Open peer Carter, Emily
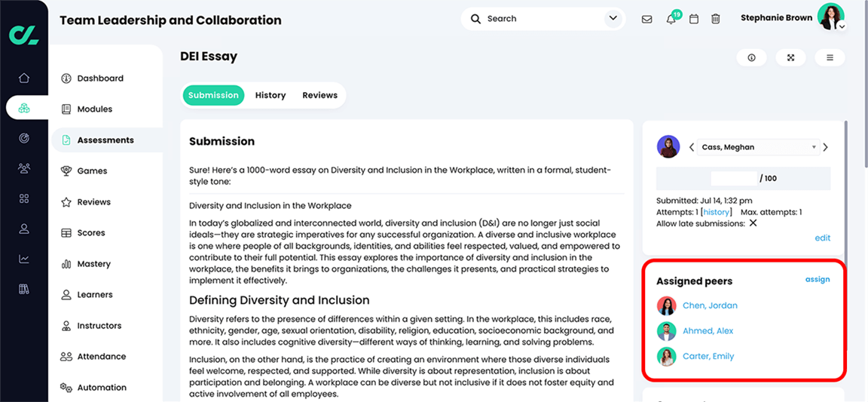 (x=708, y=357)
